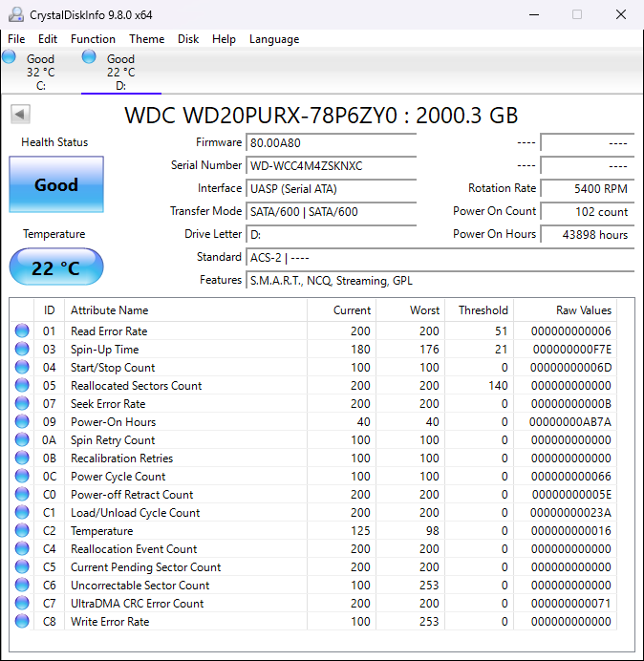Click the Raw Values column header
Viewport: 644px width, 661px height.
click(583, 310)
